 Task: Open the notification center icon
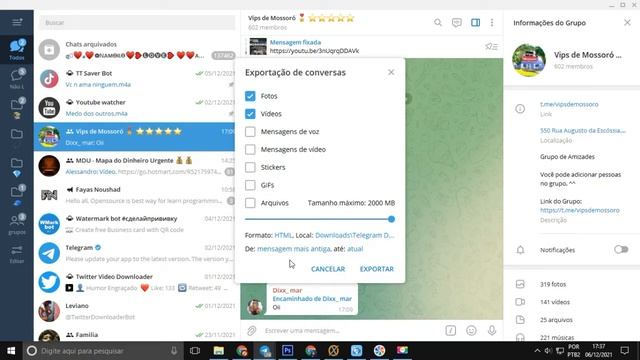pyautogui.click(x=624, y=351)
